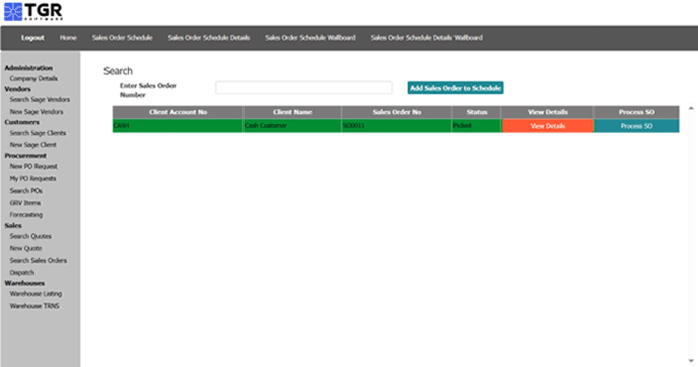Click the TGR Software logo
Image resolution: width=698 pixels, height=367 pixels.
coord(33,12)
